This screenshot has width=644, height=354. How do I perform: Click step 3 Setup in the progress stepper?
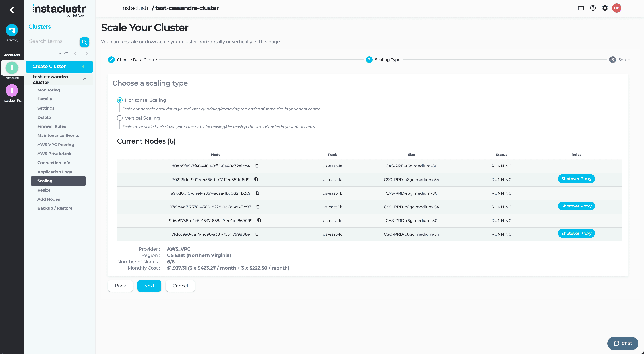[620, 59]
